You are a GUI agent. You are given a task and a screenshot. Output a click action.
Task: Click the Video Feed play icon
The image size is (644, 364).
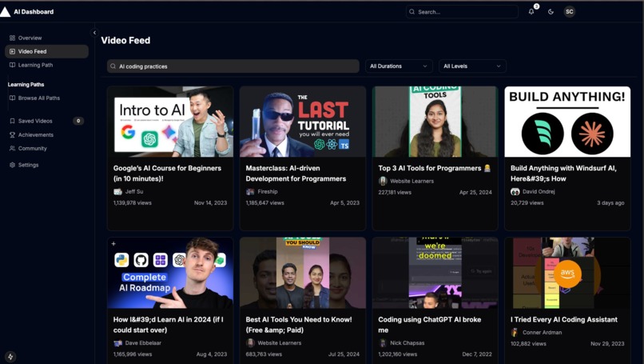(x=12, y=51)
